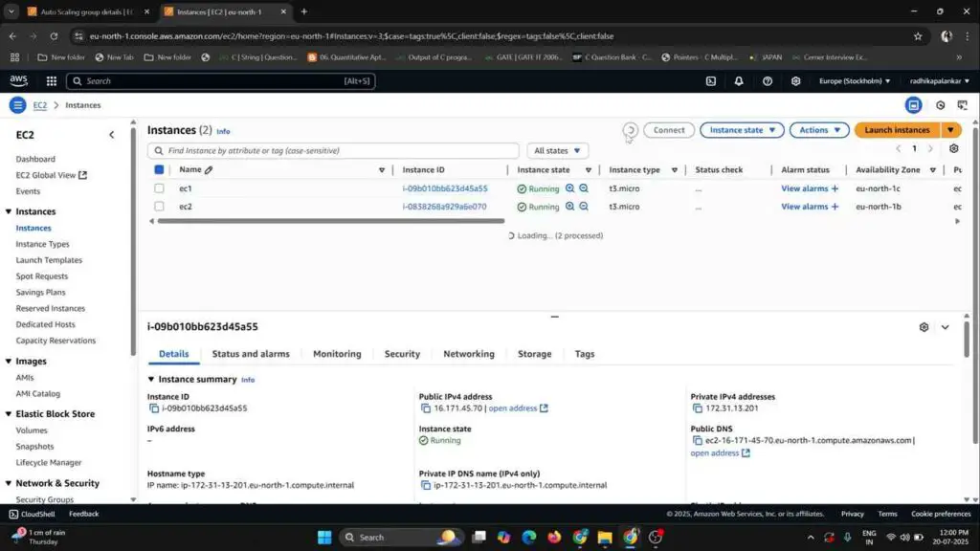This screenshot has width=980, height=551.
Task: Click the Launch instances button
Action: coord(897,130)
